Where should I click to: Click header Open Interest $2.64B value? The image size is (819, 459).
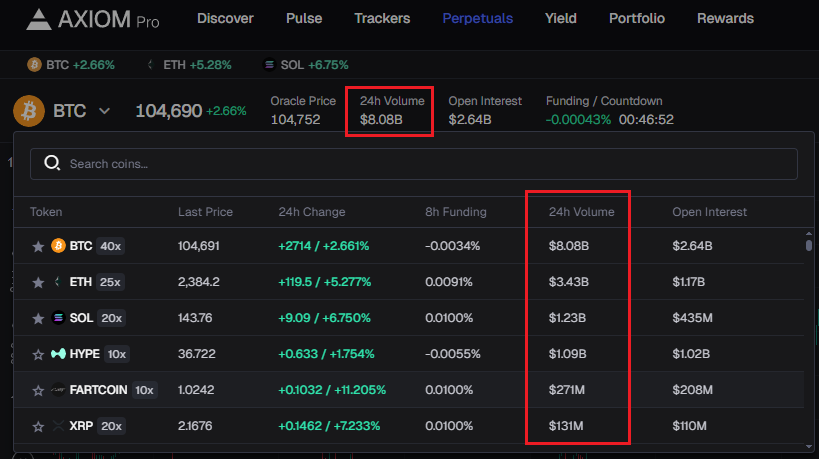[470, 120]
